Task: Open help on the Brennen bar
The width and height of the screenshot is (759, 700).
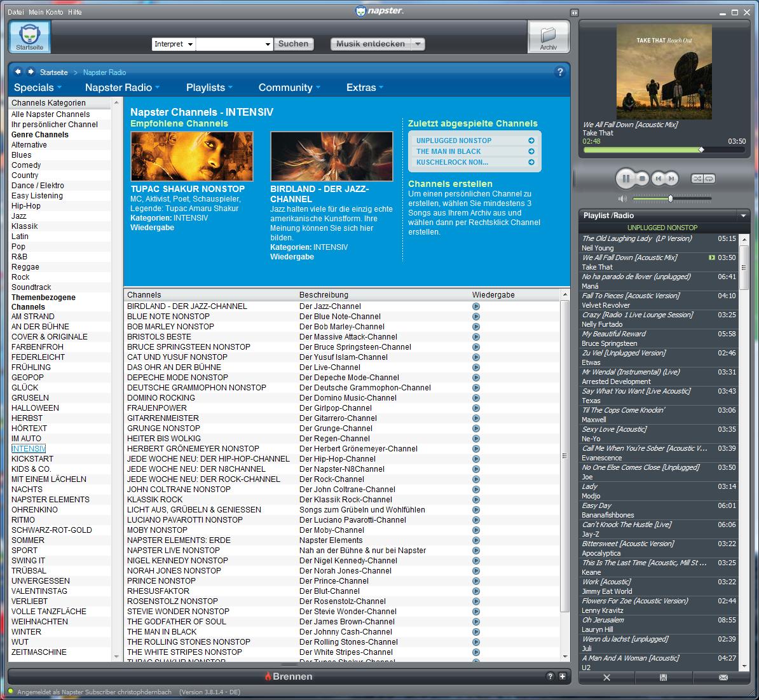Action: (x=550, y=676)
